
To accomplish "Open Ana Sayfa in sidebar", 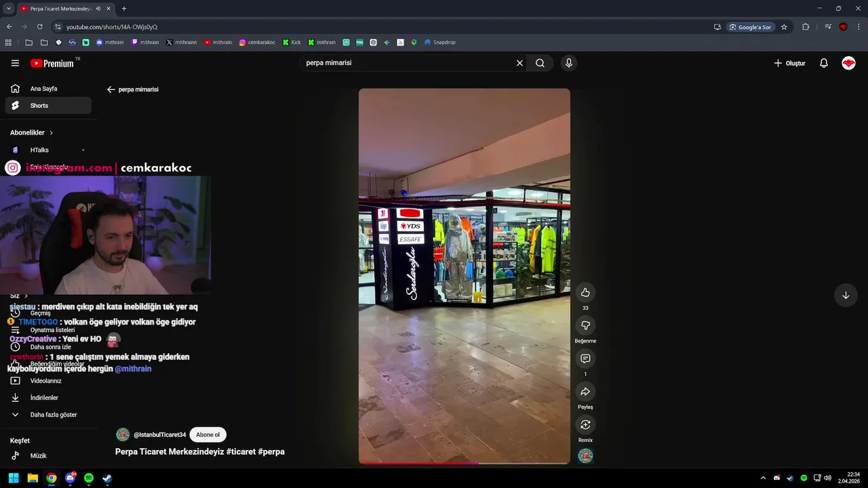I will [x=48, y=89].
